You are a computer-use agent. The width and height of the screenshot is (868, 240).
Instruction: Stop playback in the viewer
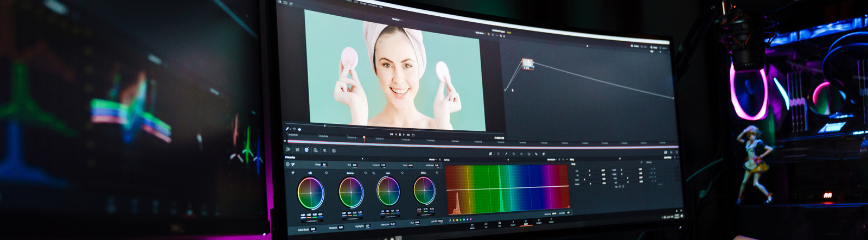(x=400, y=135)
